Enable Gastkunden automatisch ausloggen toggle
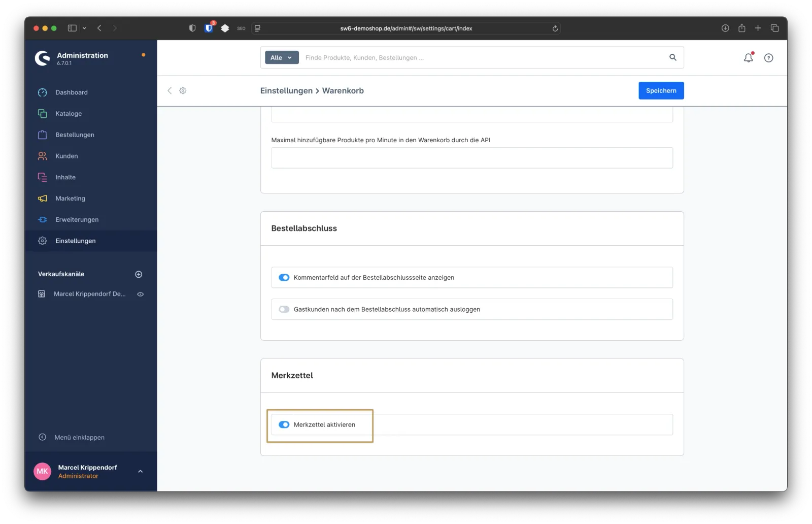 284,309
